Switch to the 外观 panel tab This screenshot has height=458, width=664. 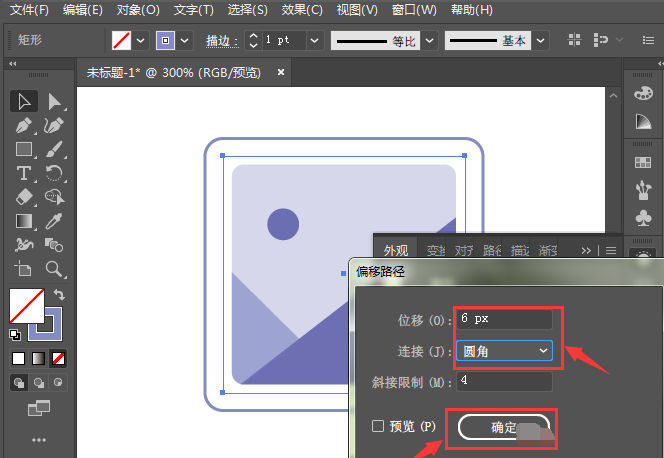396,250
